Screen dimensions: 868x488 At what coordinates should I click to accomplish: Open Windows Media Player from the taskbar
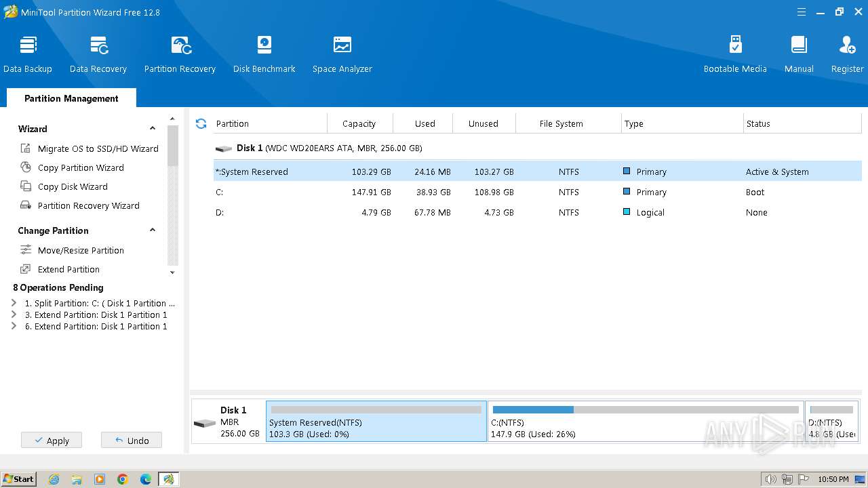coord(100,479)
